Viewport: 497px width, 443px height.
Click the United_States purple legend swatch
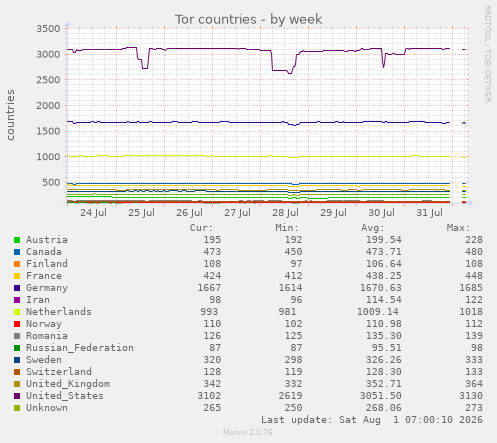(17, 396)
